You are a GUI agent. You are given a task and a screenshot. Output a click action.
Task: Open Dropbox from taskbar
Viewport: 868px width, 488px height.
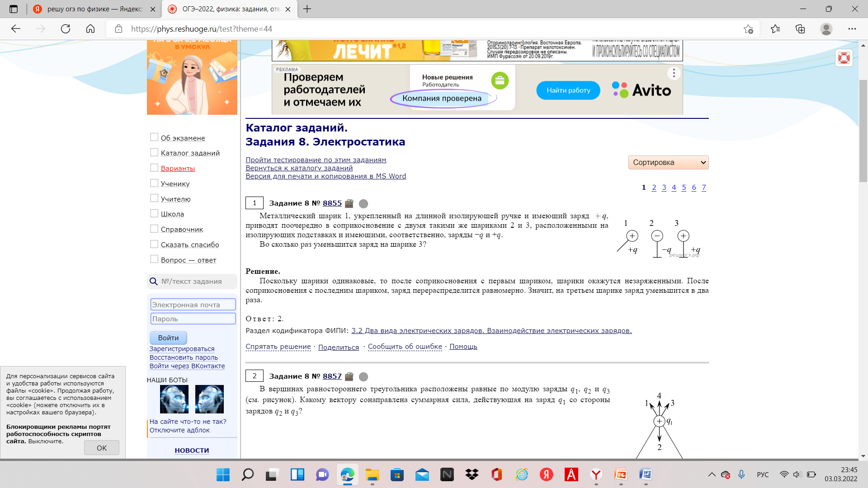click(x=472, y=474)
